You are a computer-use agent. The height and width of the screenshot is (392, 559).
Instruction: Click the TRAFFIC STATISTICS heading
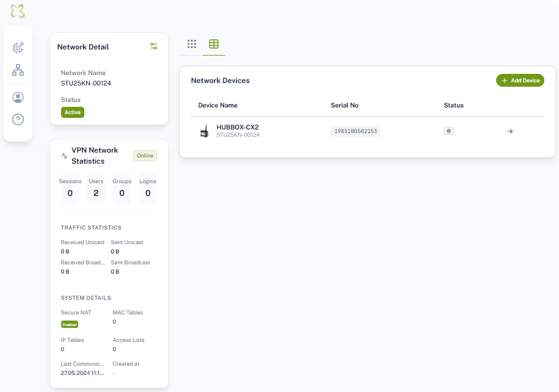[91, 227]
